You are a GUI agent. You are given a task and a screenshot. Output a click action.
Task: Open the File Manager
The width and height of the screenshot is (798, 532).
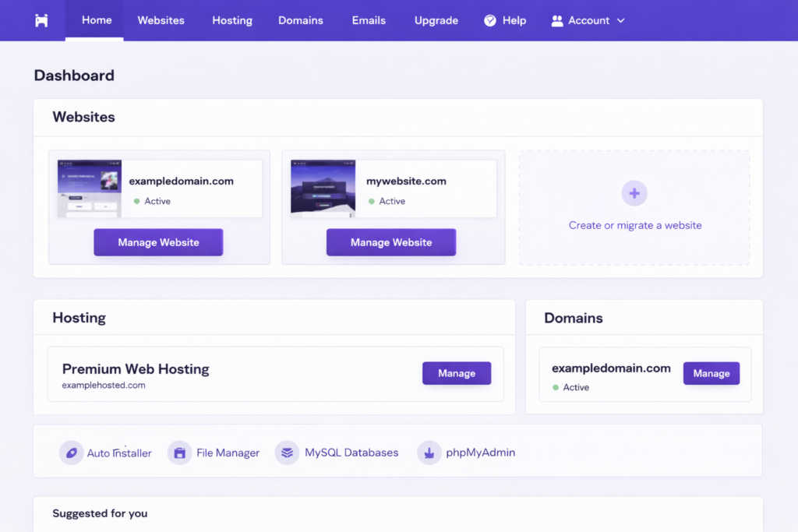click(x=214, y=453)
